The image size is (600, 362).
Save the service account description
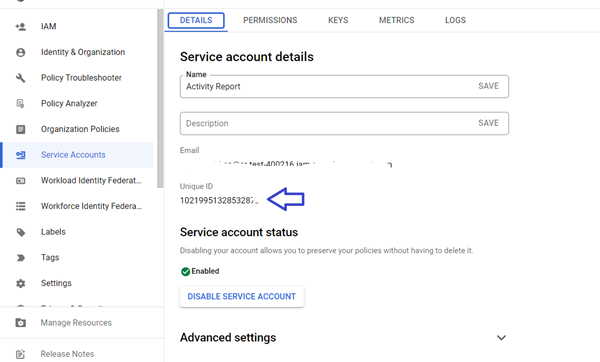coord(488,123)
